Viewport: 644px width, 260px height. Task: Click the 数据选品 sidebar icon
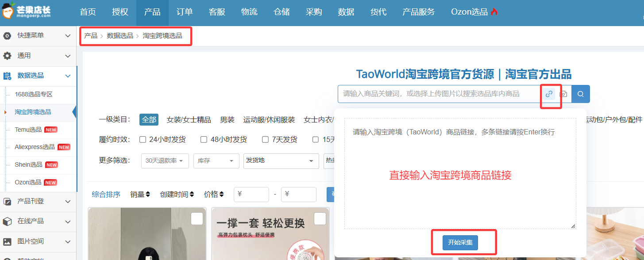[x=7, y=76]
